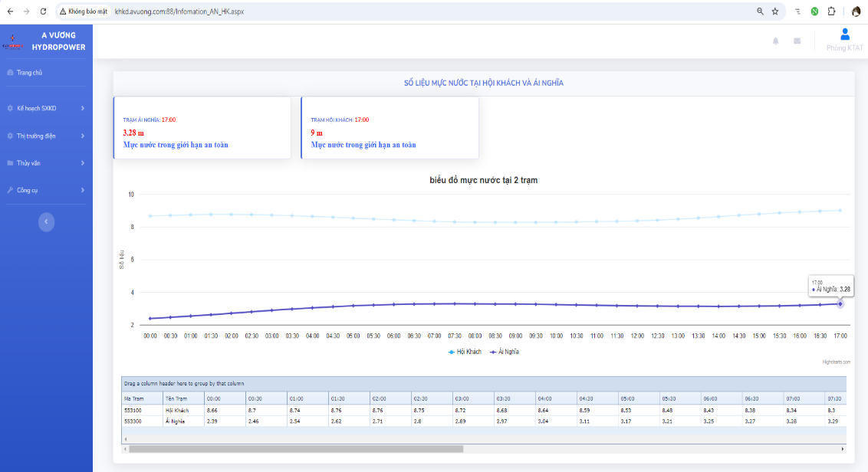Click the green N extension icon
Screen dimensions: 868x472
(x=814, y=11)
